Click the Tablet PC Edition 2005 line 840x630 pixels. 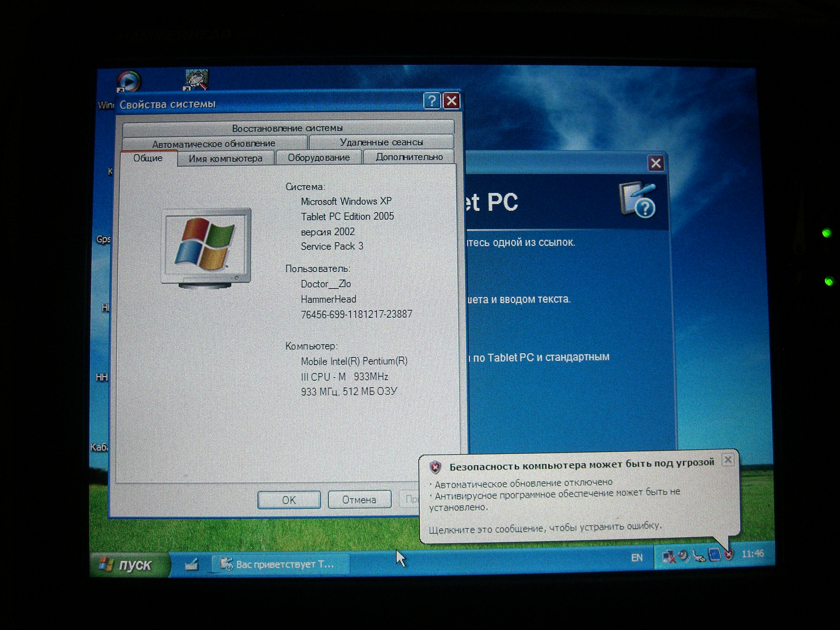348,216
